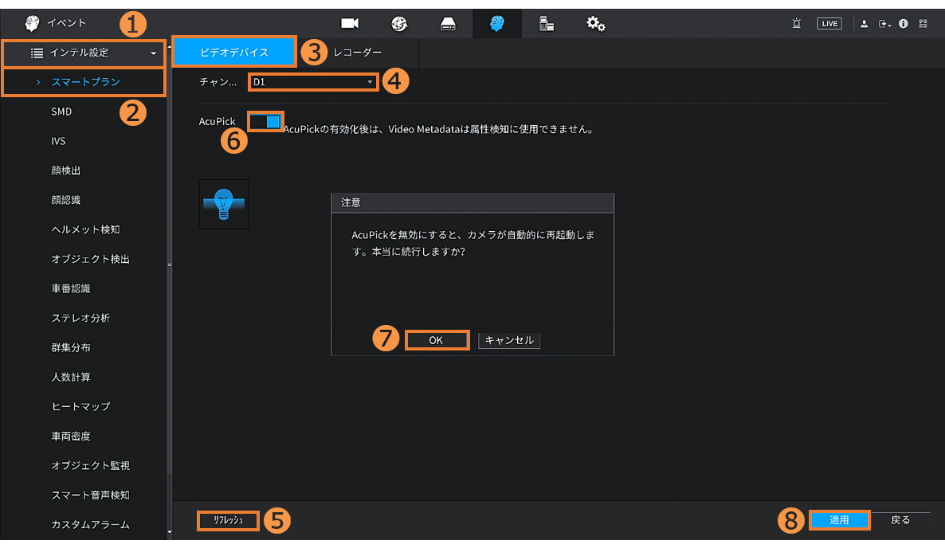945x560 pixels.
Task: Open the QR code icon
Action: point(923,24)
